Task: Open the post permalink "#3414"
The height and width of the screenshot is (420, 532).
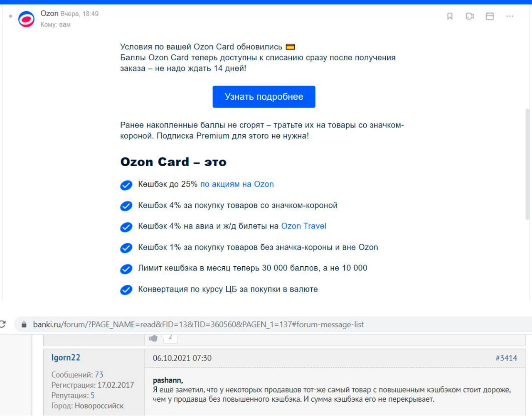Action: point(506,358)
